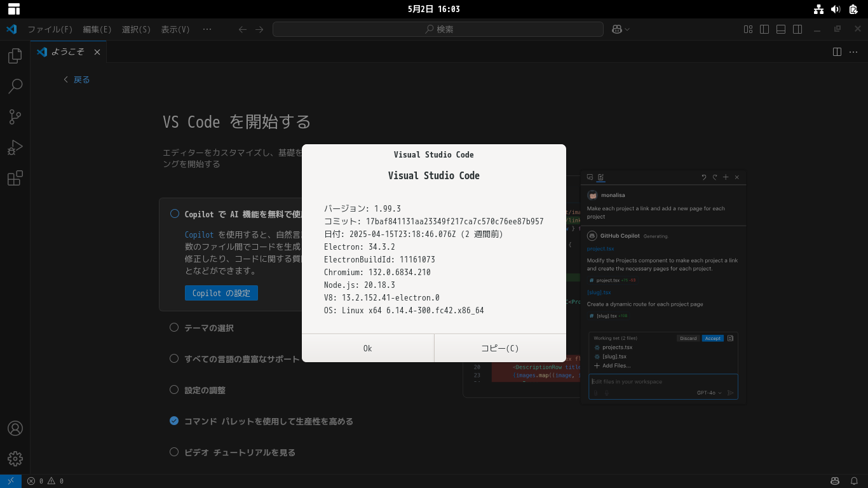The height and width of the screenshot is (488, 868).
Task: Click the V8: 13.2.152.41-electron.0 line
Action: coord(382,297)
